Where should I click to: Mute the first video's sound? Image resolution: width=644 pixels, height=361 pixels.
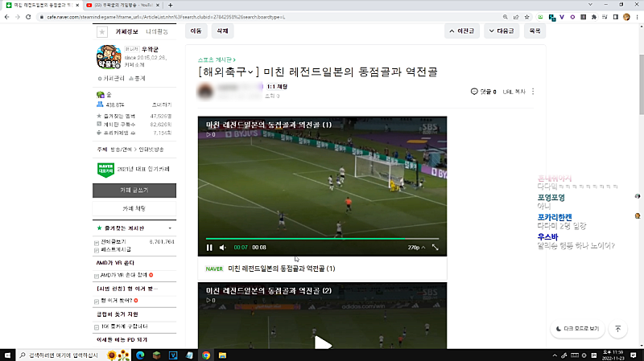(223, 248)
